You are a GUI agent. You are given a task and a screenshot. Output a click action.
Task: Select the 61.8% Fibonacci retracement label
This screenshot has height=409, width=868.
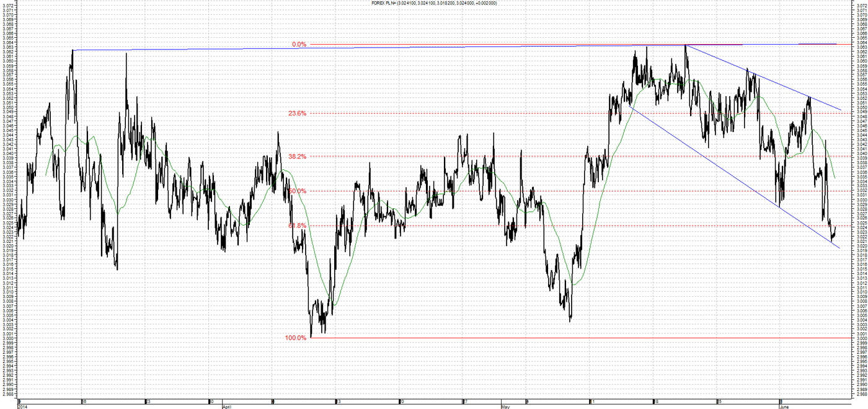[x=298, y=226]
